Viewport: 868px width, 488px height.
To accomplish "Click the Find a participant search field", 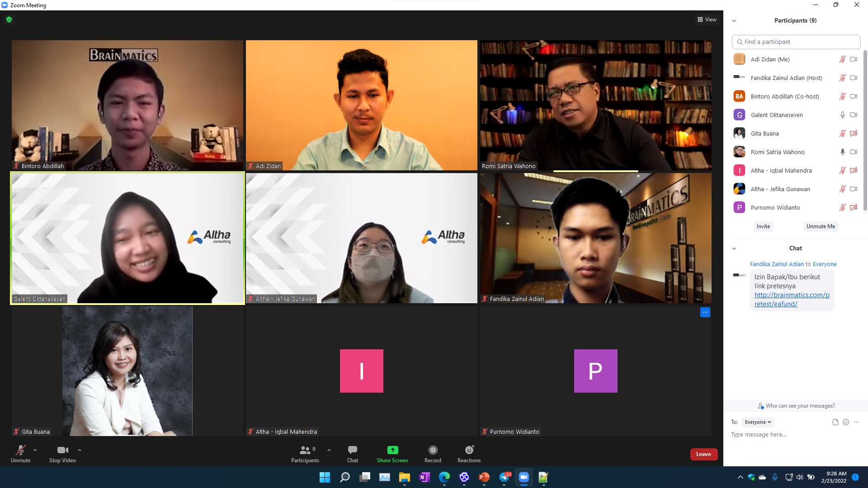I will (x=796, y=42).
